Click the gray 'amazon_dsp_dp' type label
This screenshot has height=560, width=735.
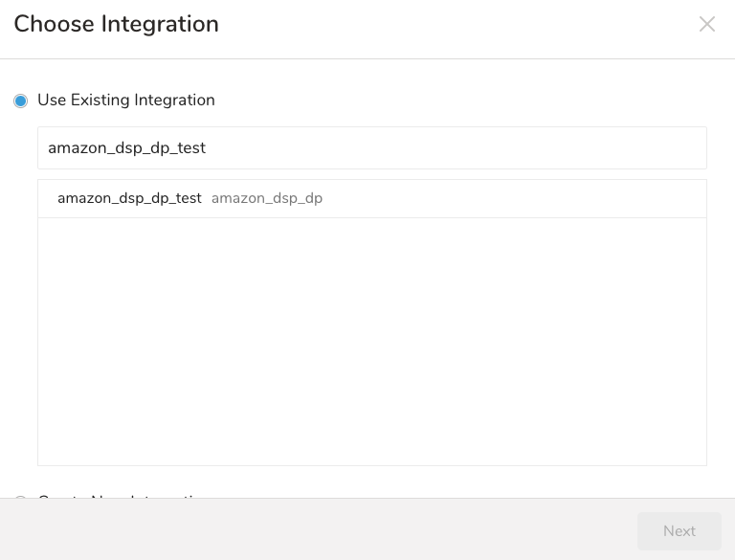click(267, 198)
